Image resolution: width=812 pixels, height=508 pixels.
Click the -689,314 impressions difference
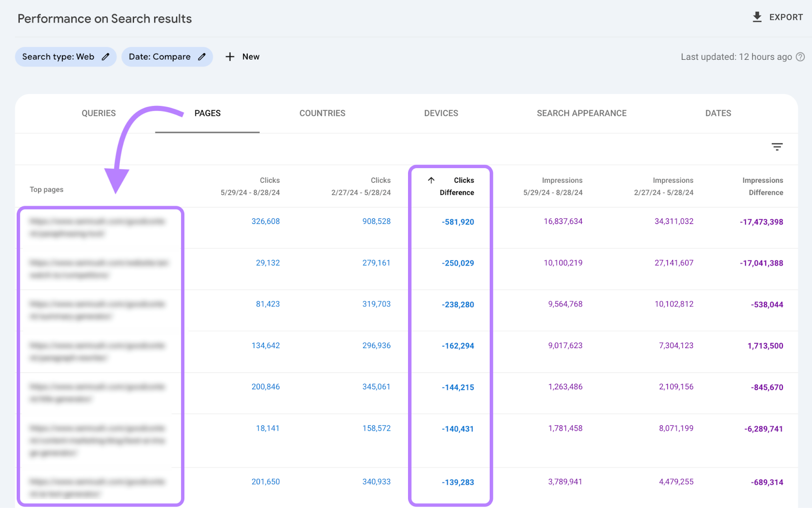(767, 482)
